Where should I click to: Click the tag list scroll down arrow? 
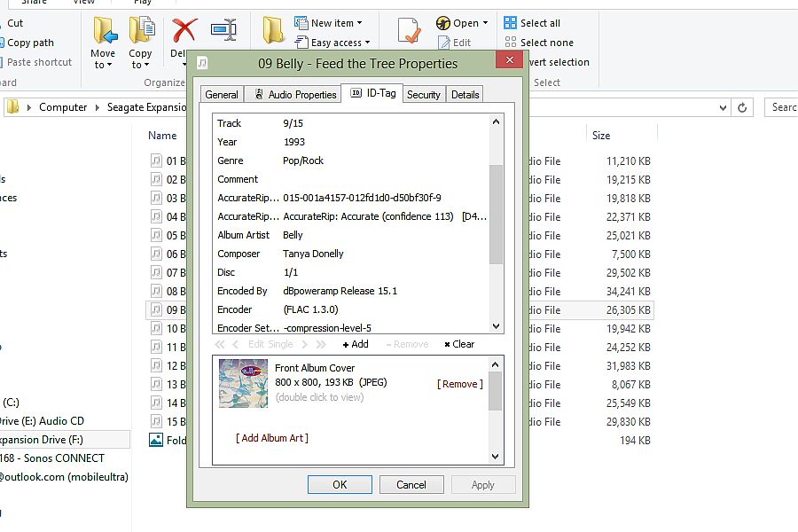tap(496, 326)
